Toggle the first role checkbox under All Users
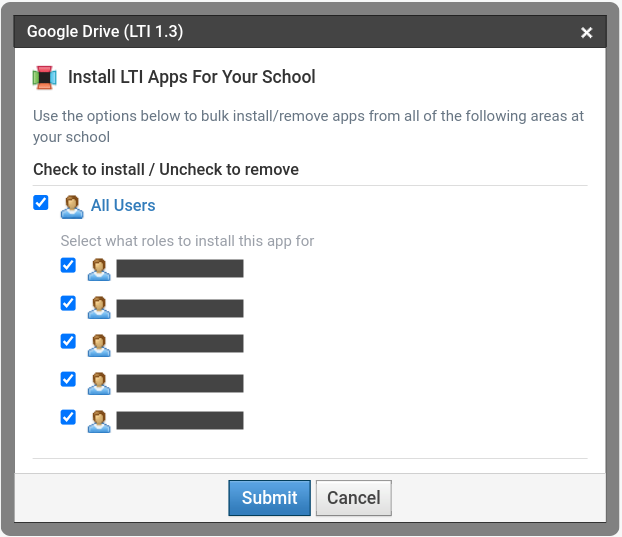622x537 pixels. 68,265
